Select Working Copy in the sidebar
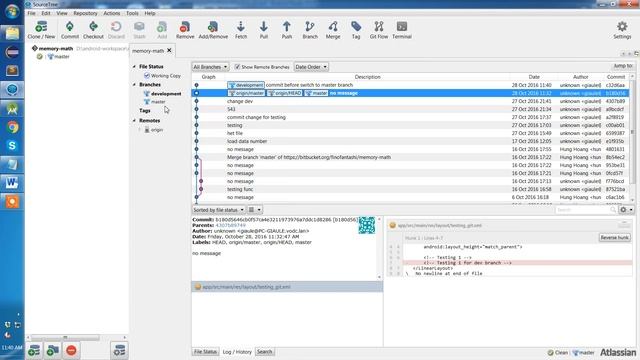The image size is (640, 360). pyautogui.click(x=165, y=76)
